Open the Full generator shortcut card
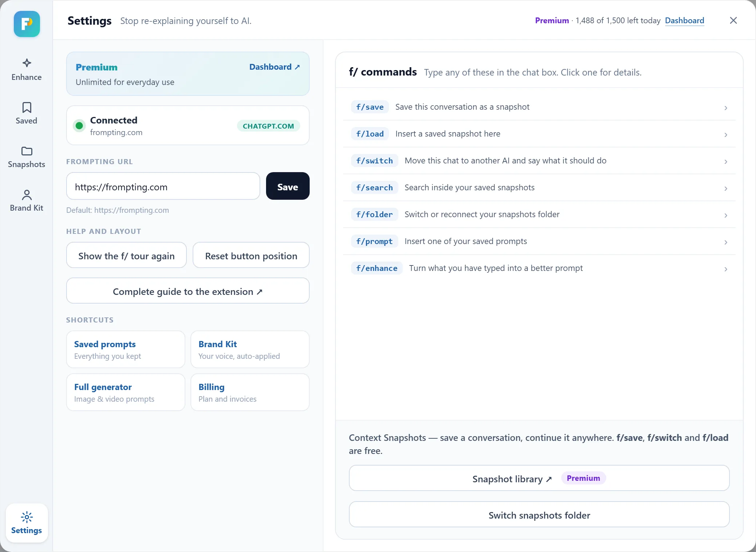The image size is (756, 552). 126,392
